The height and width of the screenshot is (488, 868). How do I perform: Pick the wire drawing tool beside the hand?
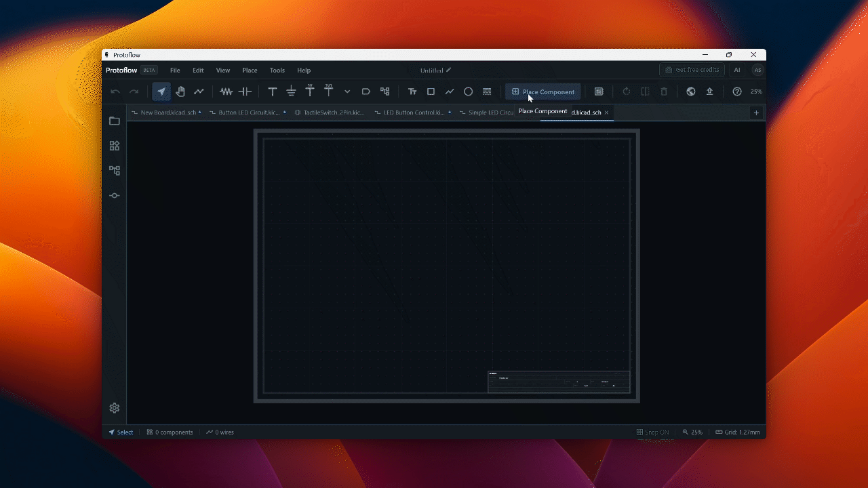[199, 91]
